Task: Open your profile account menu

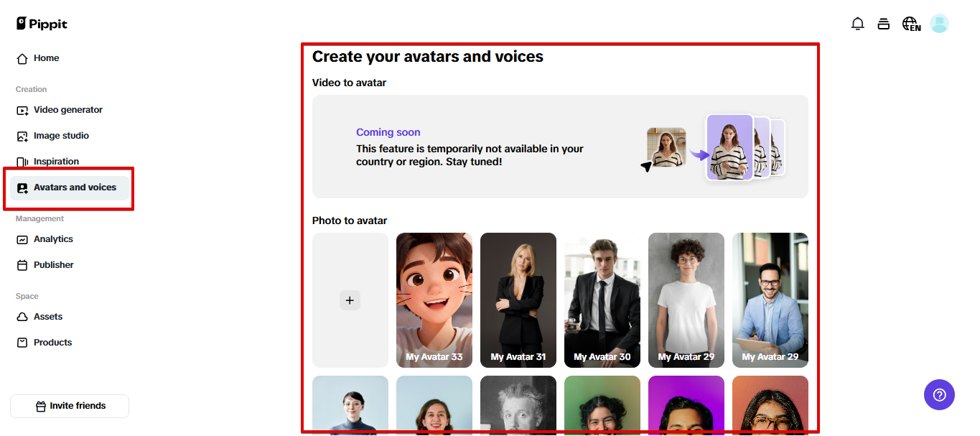Action: click(x=939, y=23)
